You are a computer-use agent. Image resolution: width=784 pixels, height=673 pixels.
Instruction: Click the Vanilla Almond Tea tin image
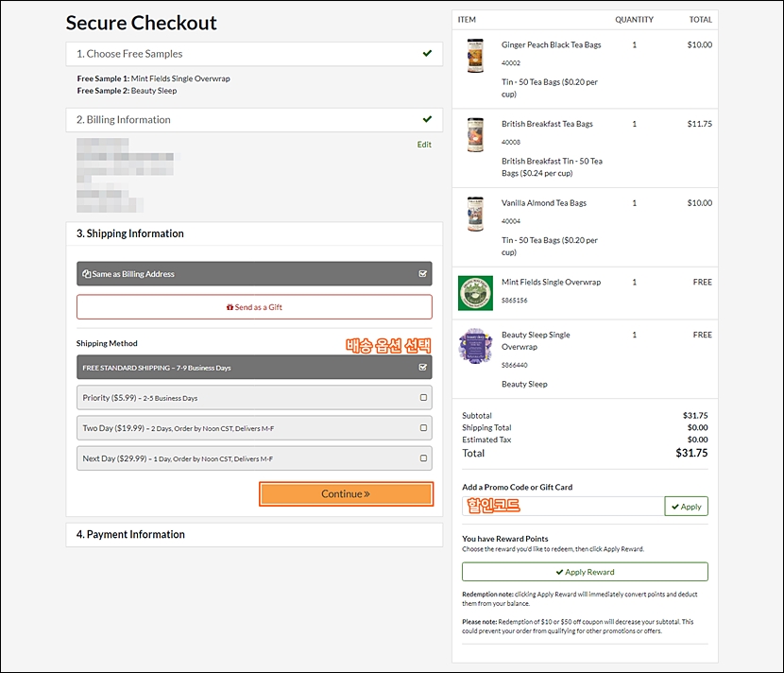475,214
